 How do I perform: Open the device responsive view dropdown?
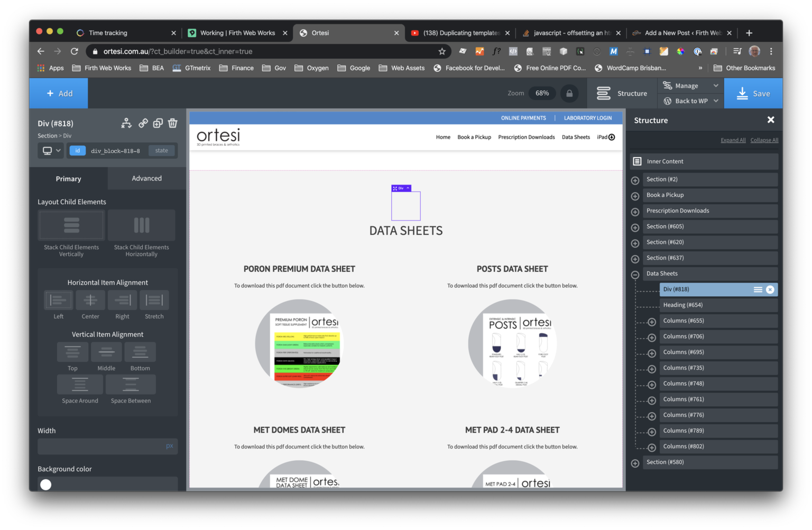tap(50, 150)
